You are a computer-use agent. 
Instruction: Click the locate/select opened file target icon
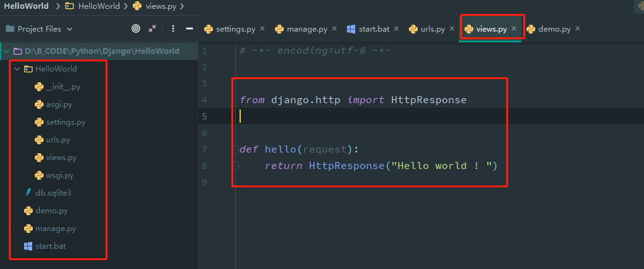pos(135,28)
